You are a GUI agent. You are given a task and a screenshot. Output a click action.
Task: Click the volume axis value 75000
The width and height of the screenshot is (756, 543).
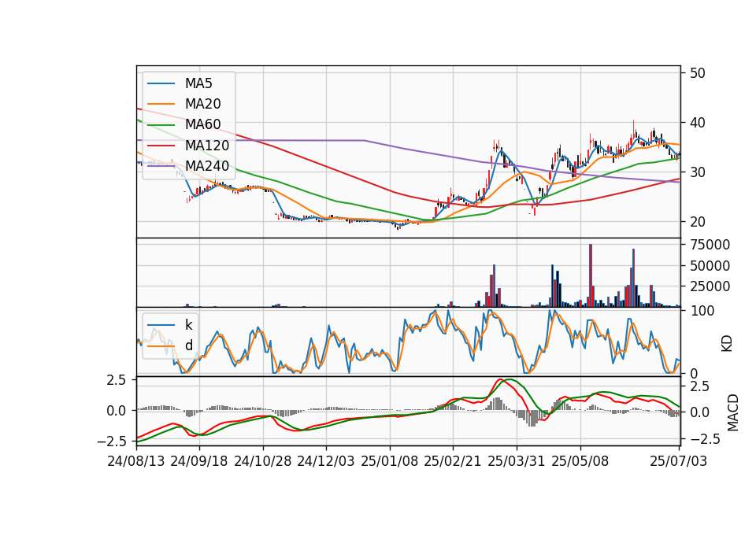710,245
